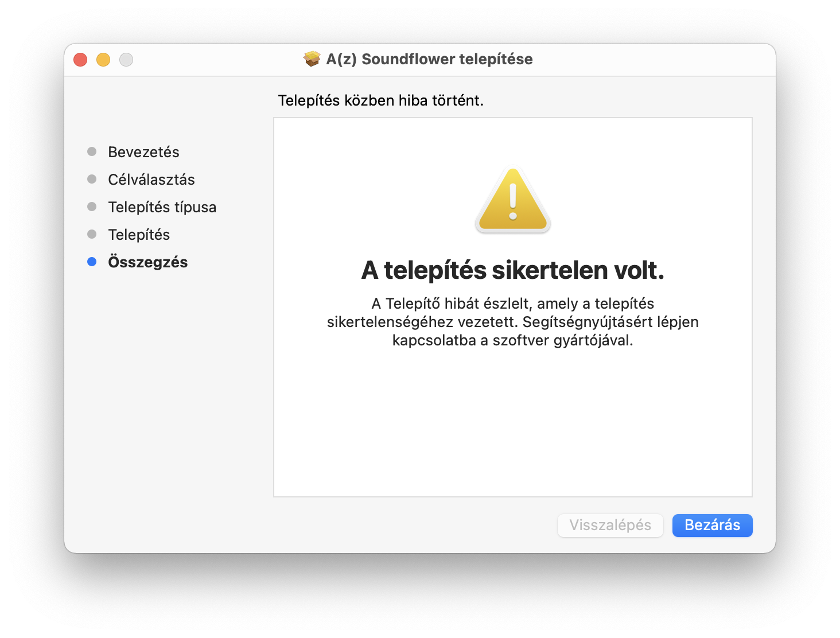Viewport: 840px width, 638px height.
Task: Select the Telepítés step in sidebar
Action: (x=139, y=235)
